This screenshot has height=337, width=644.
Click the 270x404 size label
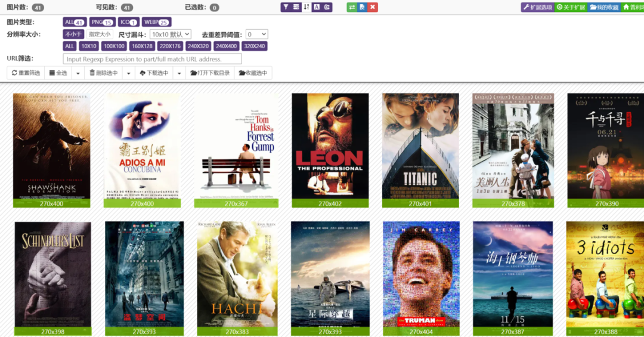click(421, 332)
